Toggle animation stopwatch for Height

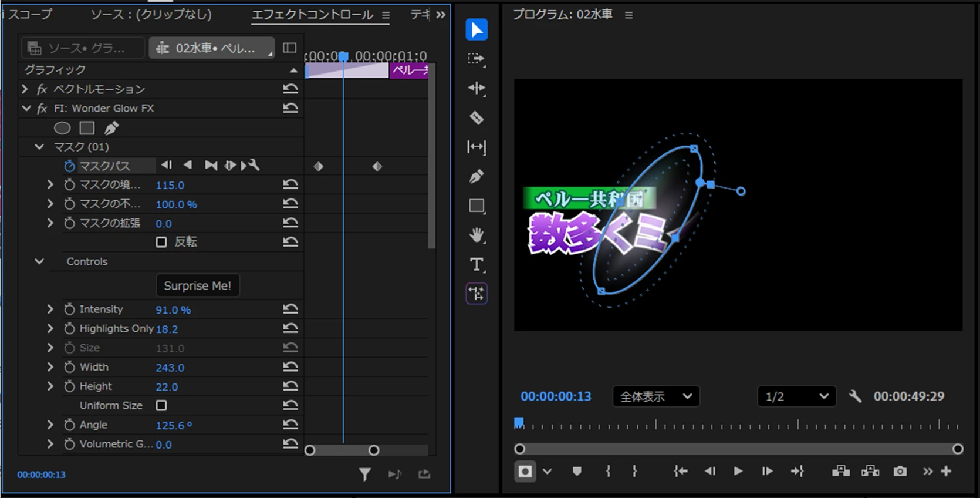click(69, 386)
